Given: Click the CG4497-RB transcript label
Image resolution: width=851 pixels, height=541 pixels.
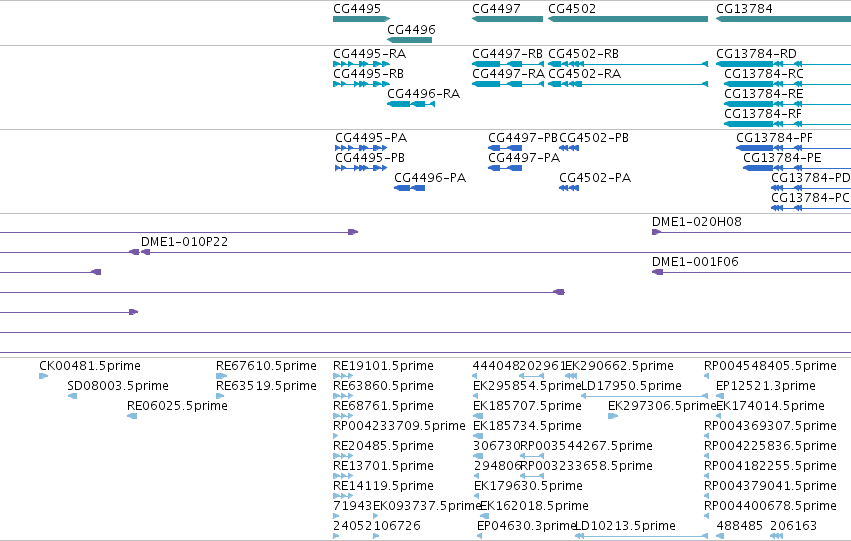Looking at the screenshot, I should (x=507, y=54).
